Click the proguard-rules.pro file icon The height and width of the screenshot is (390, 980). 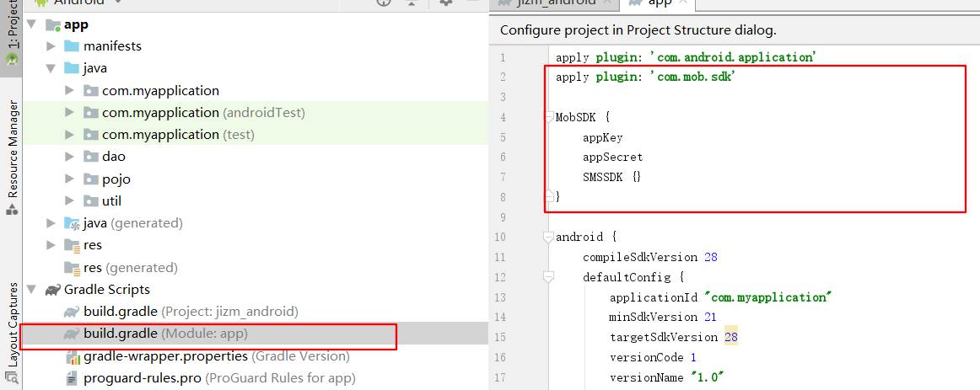coord(72,378)
